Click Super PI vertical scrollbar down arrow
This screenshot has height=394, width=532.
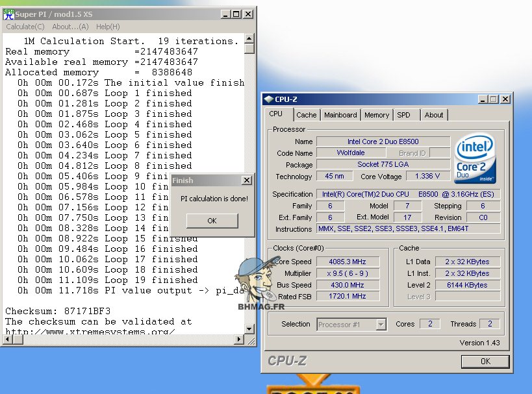click(x=249, y=328)
